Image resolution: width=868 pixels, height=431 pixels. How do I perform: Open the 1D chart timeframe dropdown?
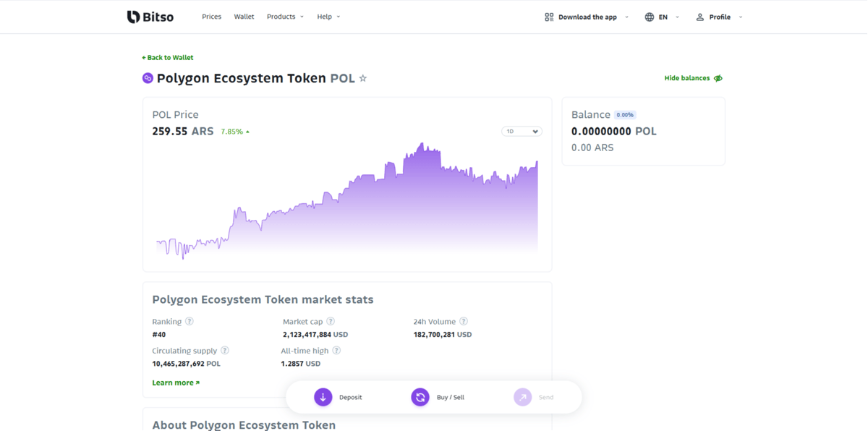(x=522, y=132)
